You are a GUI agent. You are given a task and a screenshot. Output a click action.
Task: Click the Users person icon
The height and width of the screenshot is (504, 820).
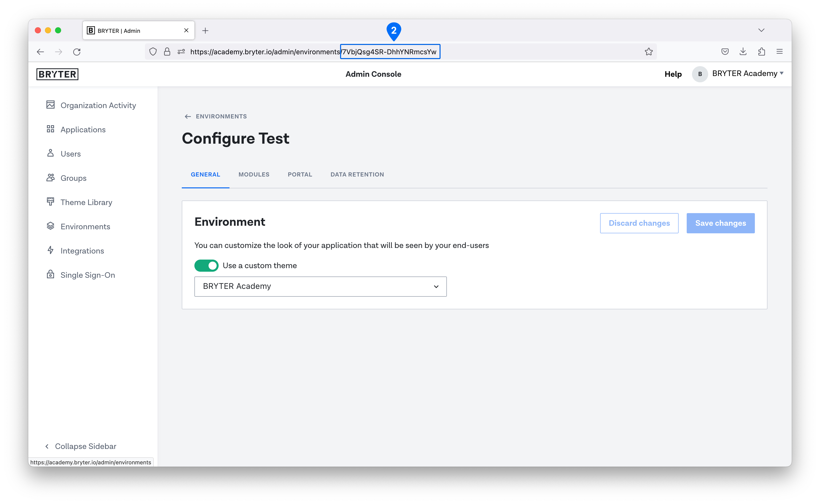click(x=50, y=153)
